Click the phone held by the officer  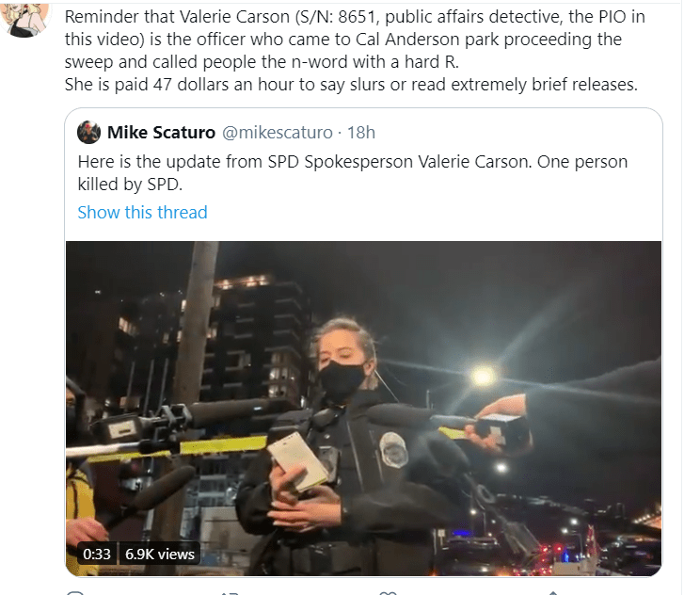point(298,460)
